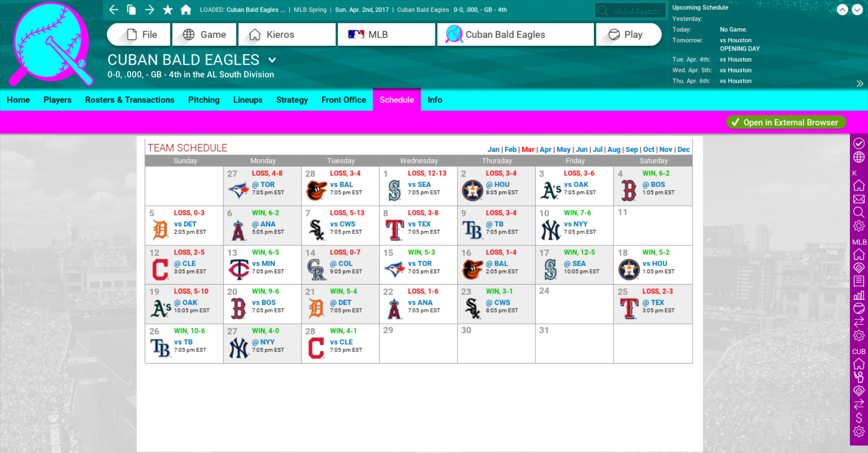Click the forward navigation arrow icon
This screenshot has width=868, height=453.
(x=150, y=9)
